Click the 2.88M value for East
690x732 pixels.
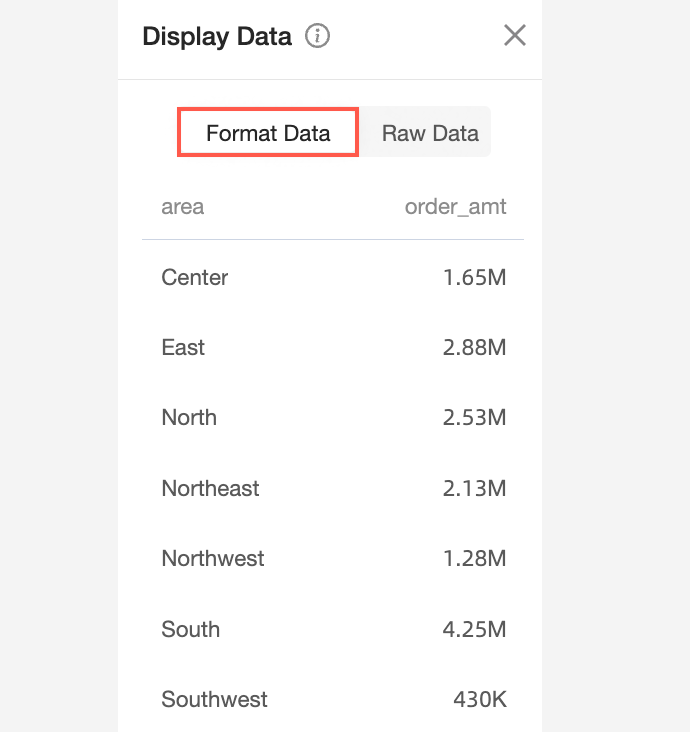[x=475, y=347]
